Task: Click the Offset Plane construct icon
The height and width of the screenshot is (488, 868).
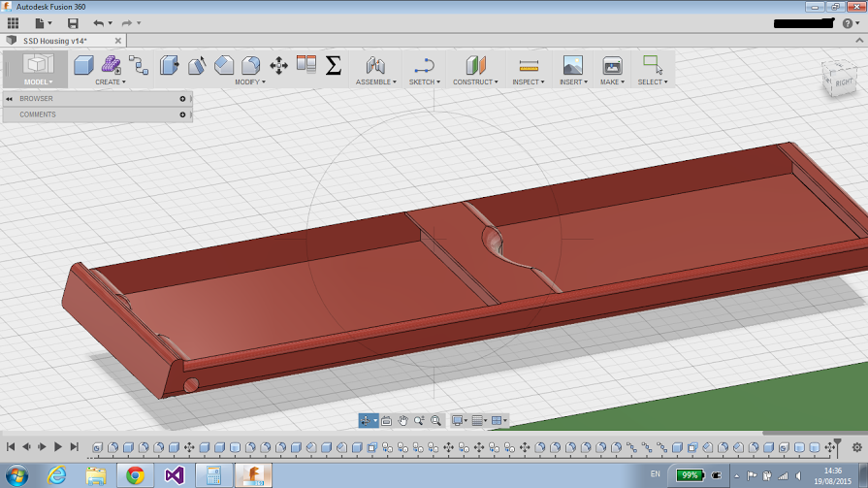Action: point(475,65)
